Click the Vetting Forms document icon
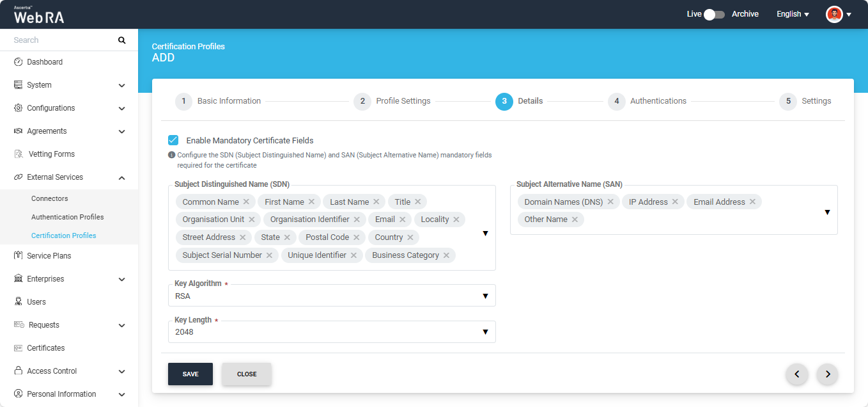Viewport: 868px width, 407px height. pos(18,154)
